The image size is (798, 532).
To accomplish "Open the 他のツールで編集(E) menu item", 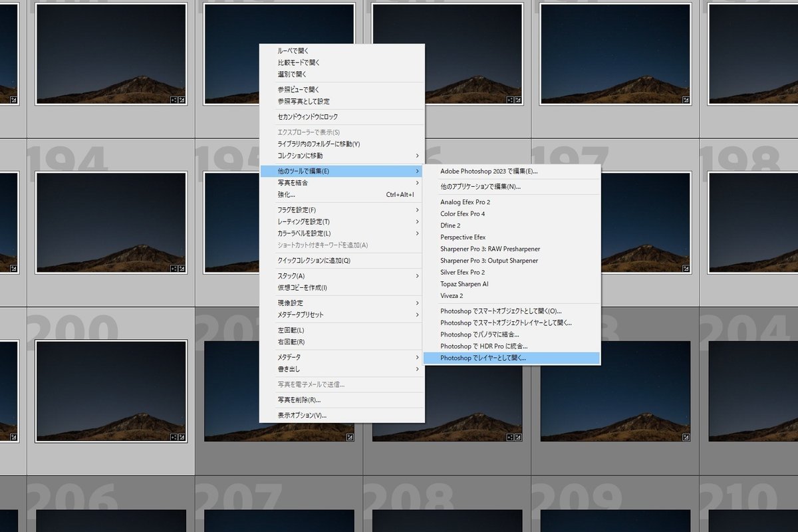I will [x=342, y=172].
